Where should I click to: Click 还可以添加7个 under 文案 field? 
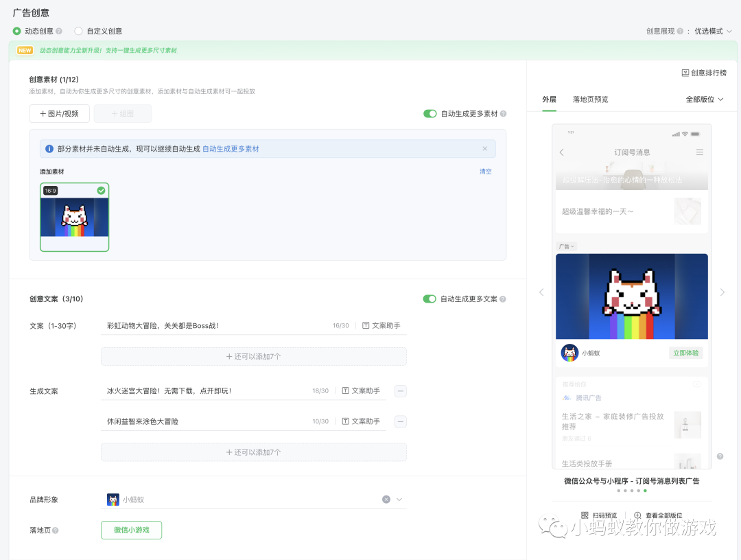point(254,356)
